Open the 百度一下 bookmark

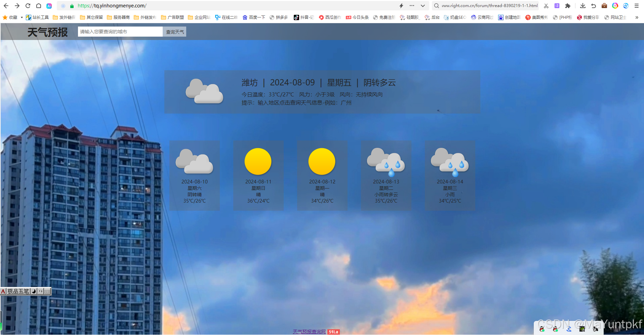point(254,17)
